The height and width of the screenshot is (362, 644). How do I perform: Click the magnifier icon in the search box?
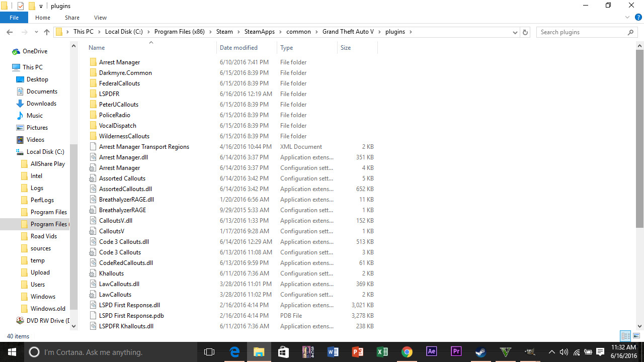tap(630, 32)
